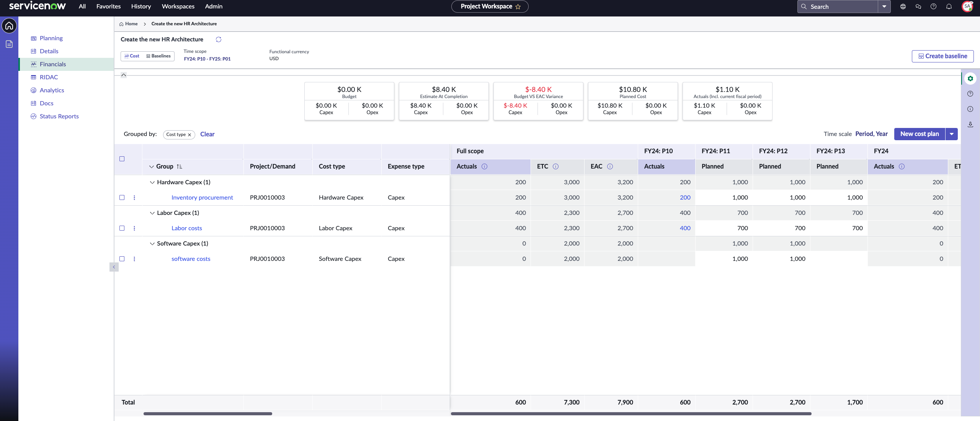The height and width of the screenshot is (421, 980).
Task: Open the Inventory procurement cost plan
Action: tap(202, 198)
